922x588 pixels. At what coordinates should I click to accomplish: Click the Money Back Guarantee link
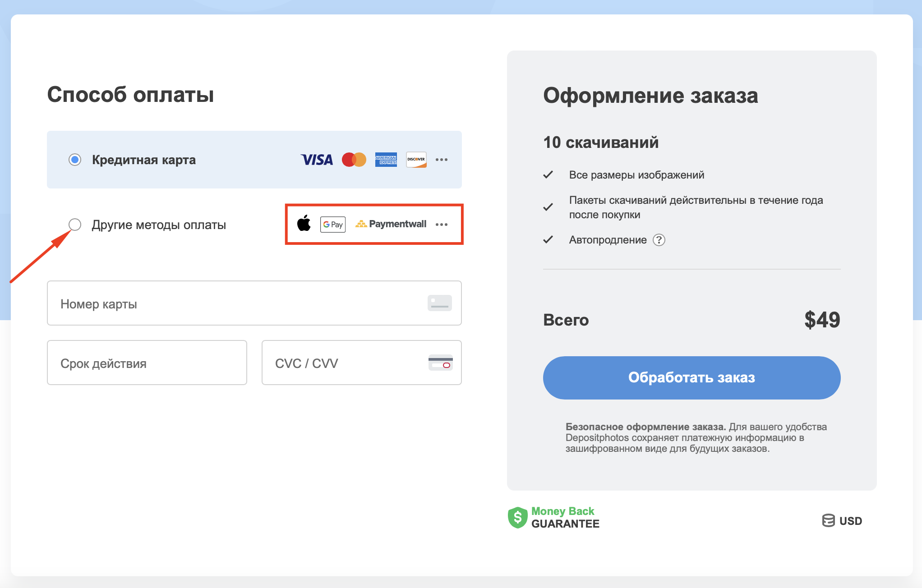[x=565, y=517]
